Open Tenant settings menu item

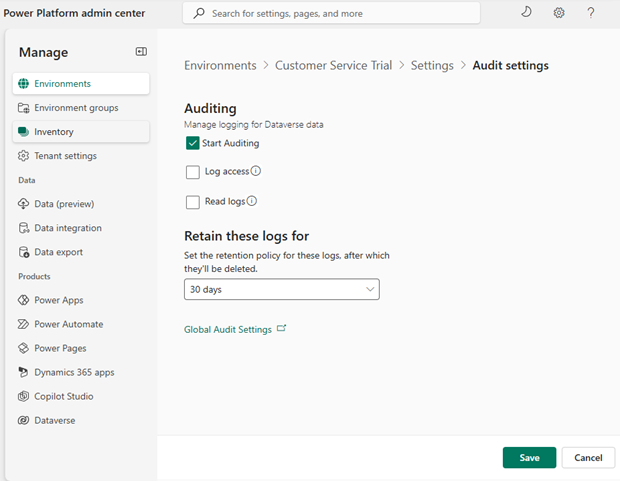point(81,156)
